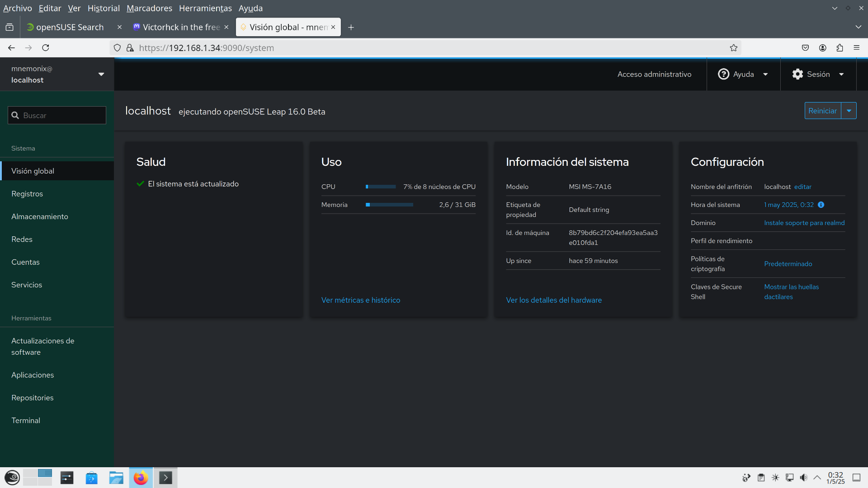Click the info icon beside system time
This screenshot has height=488, width=868.
pyautogui.click(x=821, y=205)
